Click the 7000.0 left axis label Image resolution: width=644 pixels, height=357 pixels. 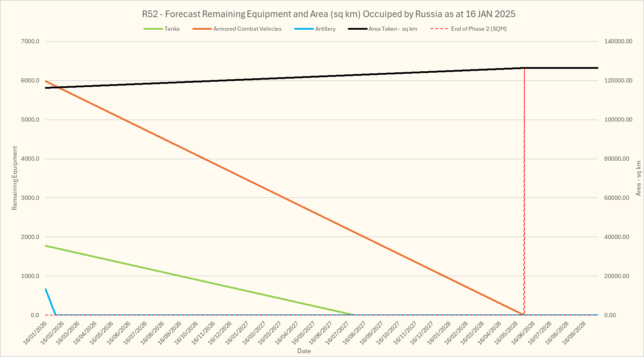tap(30, 42)
